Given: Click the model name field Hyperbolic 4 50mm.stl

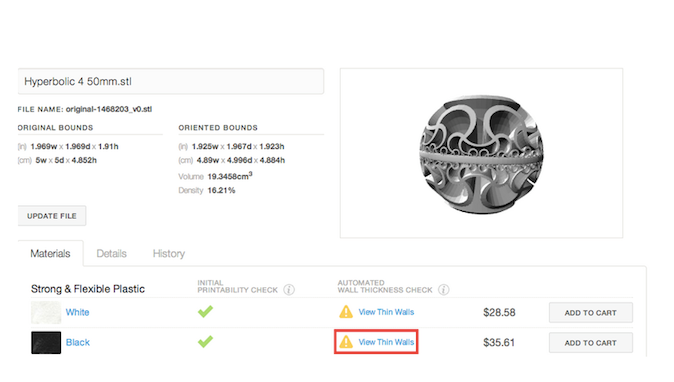Looking at the screenshot, I should pos(171,81).
